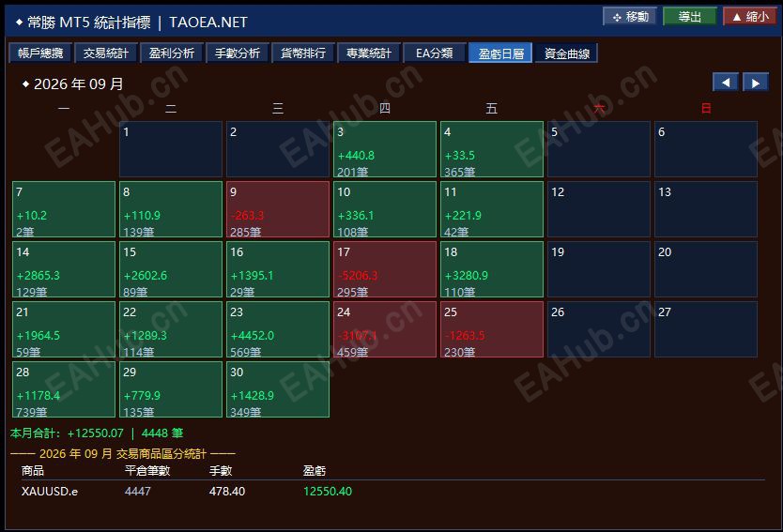Click day 13 cell
The width and height of the screenshot is (783, 532).
pos(706,209)
